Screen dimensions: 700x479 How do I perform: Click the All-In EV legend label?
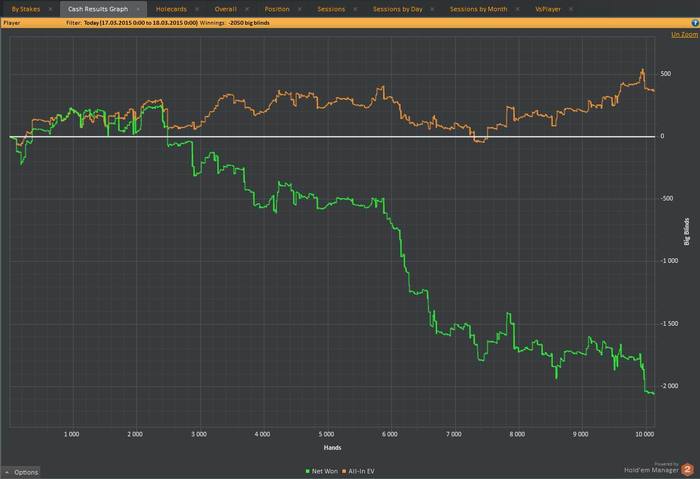tap(361, 471)
